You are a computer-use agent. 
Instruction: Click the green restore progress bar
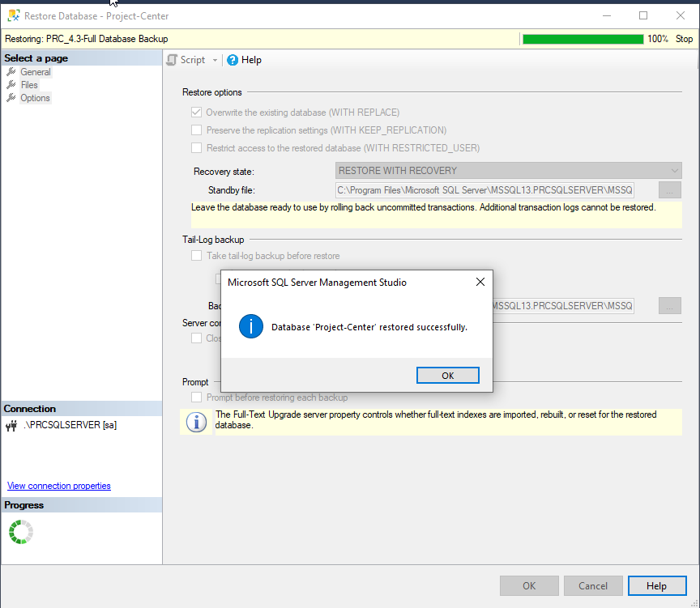[583, 39]
